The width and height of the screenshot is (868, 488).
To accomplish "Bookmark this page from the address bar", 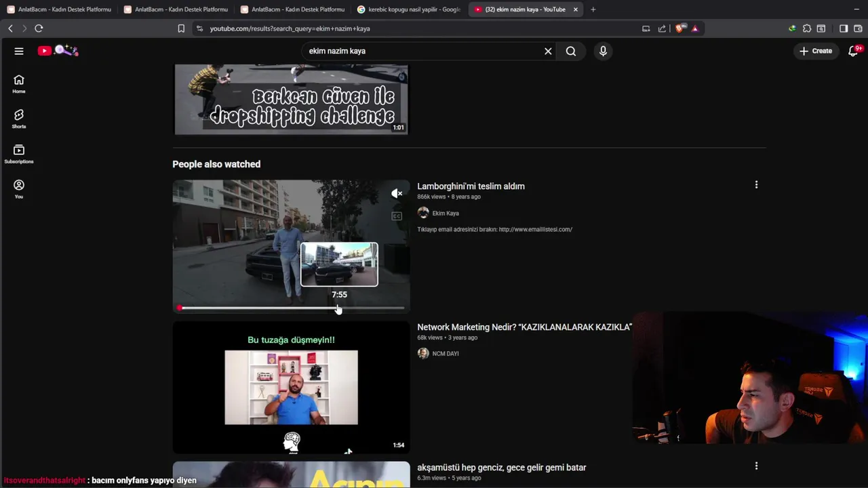I will (x=181, y=28).
